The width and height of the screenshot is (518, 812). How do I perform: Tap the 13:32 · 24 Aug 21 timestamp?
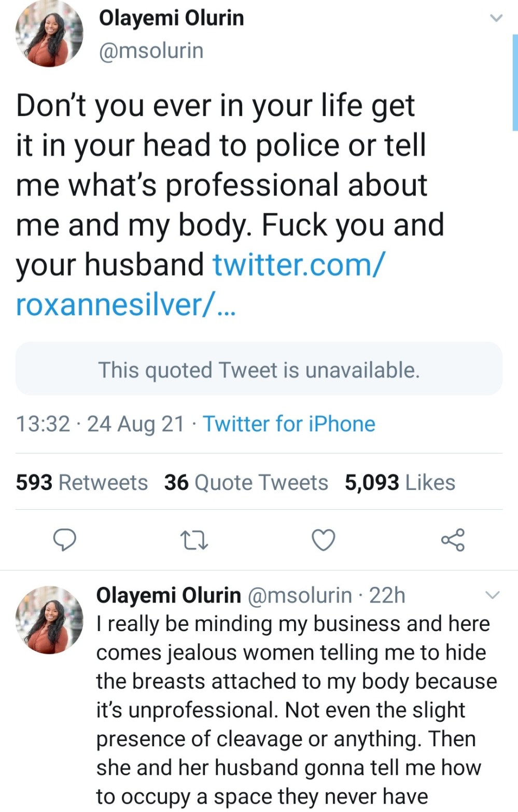tap(100, 424)
